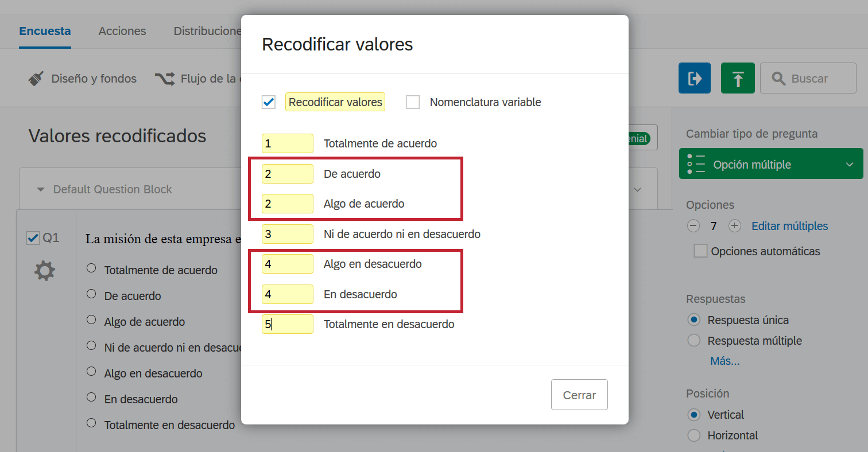
Task: Enable the Opciones automáticas checkbox
Action: pyautogui.click(x=699, y=251)
